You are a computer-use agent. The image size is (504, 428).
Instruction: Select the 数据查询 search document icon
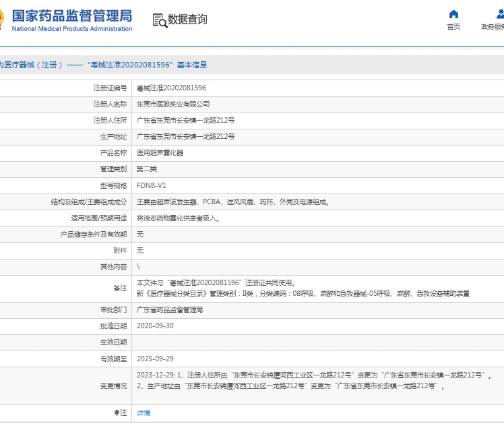coord(160,20)
